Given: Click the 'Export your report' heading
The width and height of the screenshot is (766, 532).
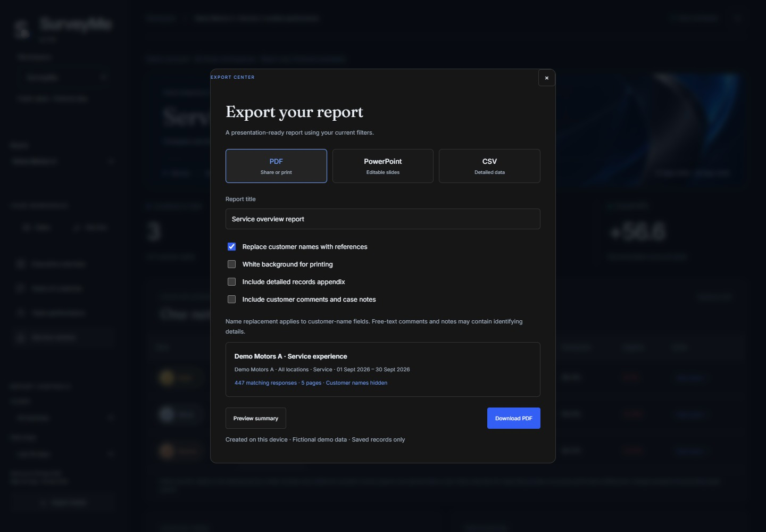Looking at the screenshot, I should tap(294, 112).
